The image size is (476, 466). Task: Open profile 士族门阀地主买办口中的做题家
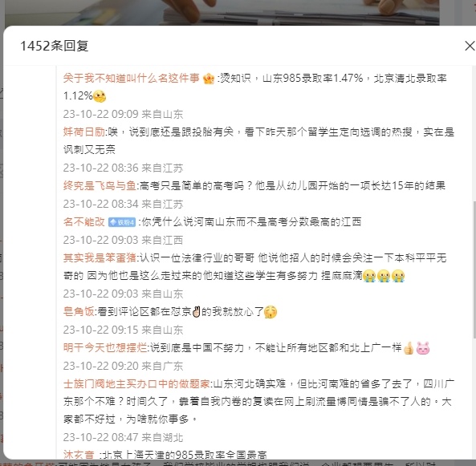click(x=136, y=383)
